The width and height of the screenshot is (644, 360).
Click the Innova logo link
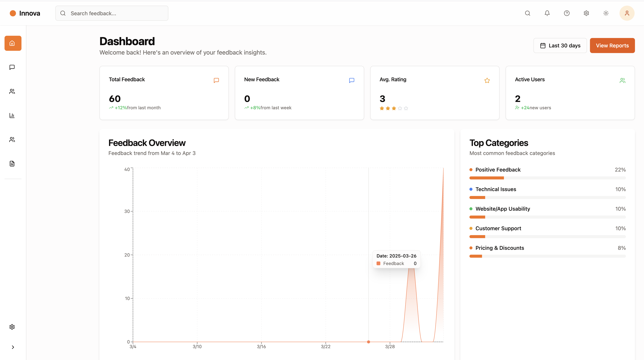[x=25, y=13]
